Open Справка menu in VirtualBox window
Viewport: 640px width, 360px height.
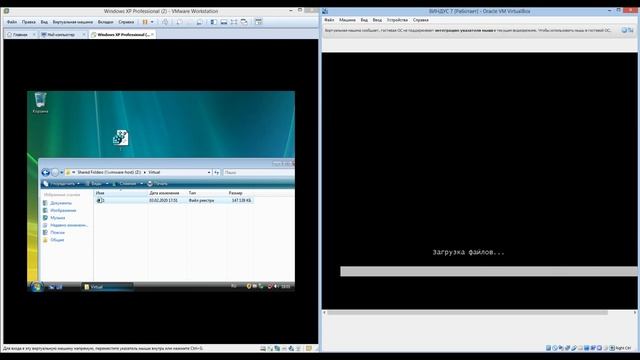pos(420,20)
